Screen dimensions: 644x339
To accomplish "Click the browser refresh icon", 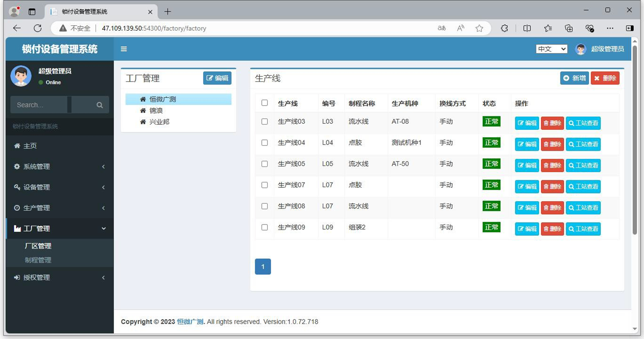I will [x=37, y=28].
